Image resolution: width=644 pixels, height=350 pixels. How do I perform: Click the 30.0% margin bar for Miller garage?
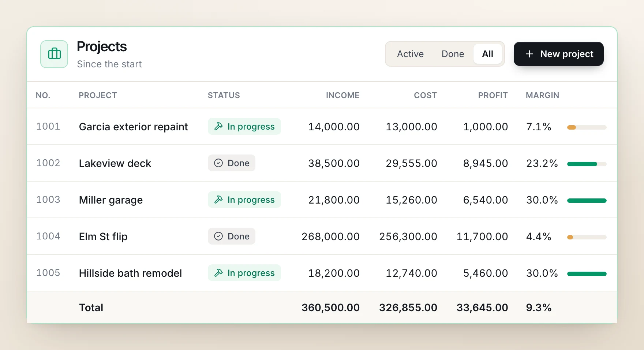point(587,201)
